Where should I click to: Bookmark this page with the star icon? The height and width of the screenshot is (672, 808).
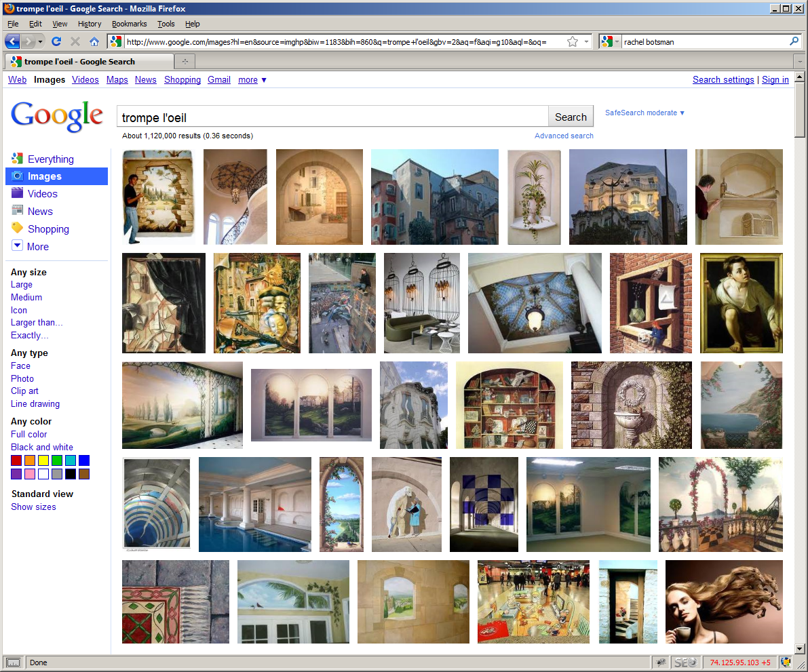click(x=573, y=42)
